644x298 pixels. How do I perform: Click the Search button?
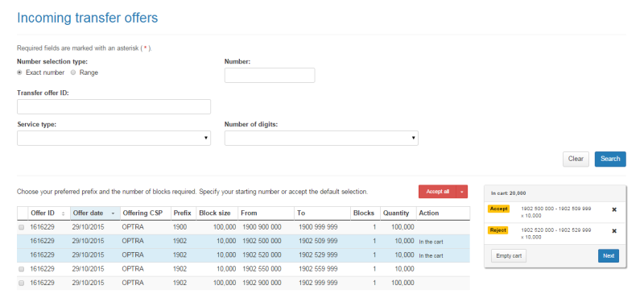click(610, 159)
